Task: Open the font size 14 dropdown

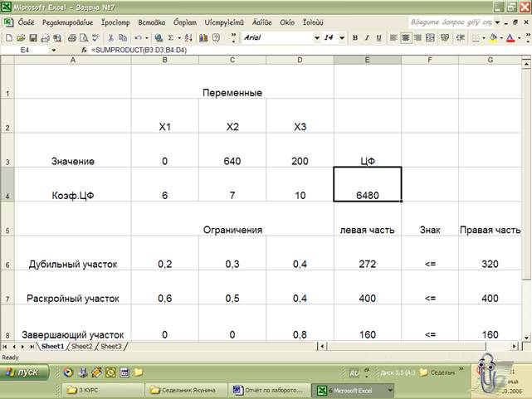Action: point(341,37)
